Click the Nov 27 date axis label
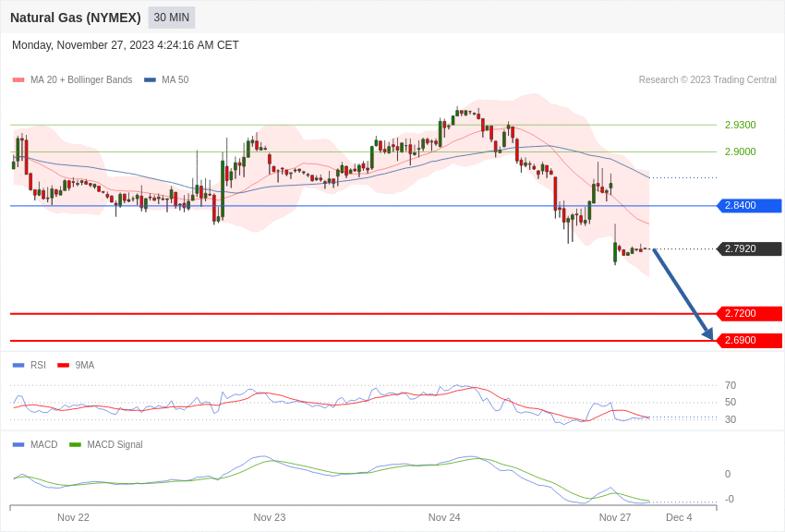The height and width of the screenshot is (532, 785). [x=615, y=517]
